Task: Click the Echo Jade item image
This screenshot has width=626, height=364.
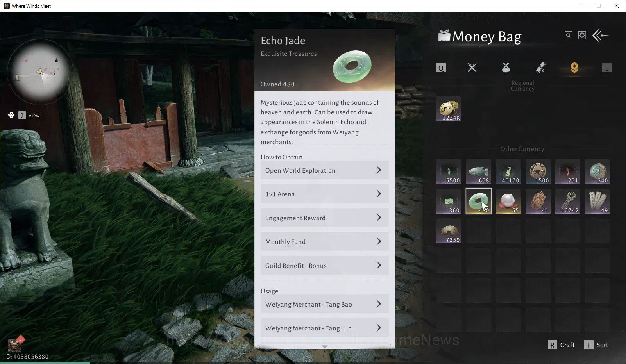Action: pos(352,66)
